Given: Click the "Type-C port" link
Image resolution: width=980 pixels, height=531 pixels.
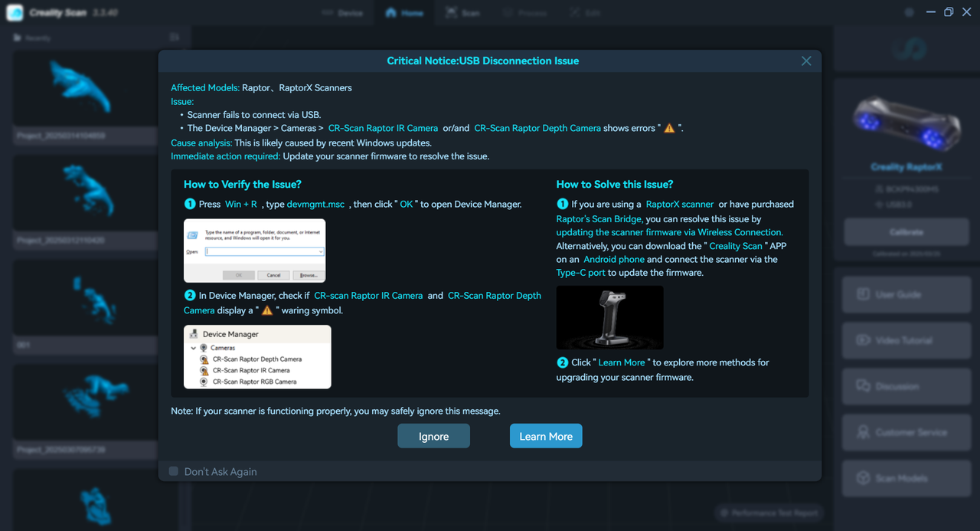Looking at the screenshot, I should 581,273.
